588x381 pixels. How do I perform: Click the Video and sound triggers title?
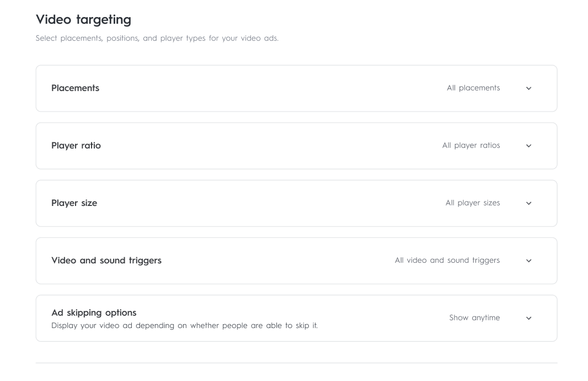pyautogui.click(x=106, y=261)
